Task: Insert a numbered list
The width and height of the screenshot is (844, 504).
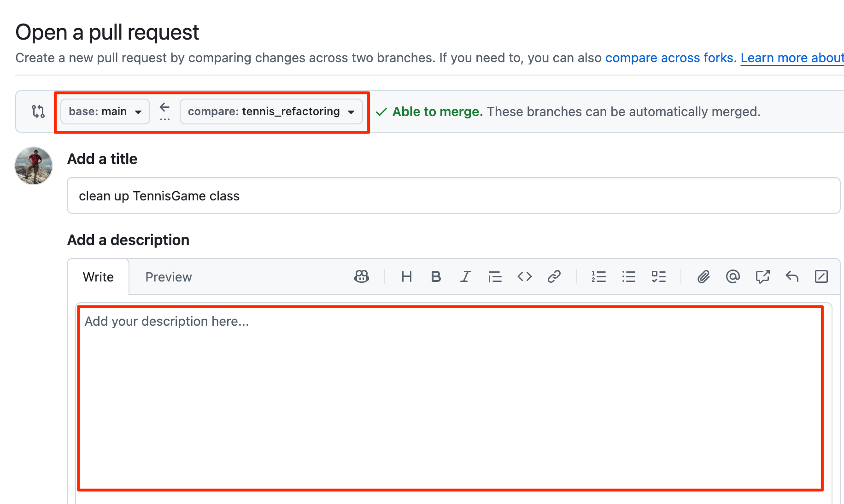Action: (x=598, y=276)
